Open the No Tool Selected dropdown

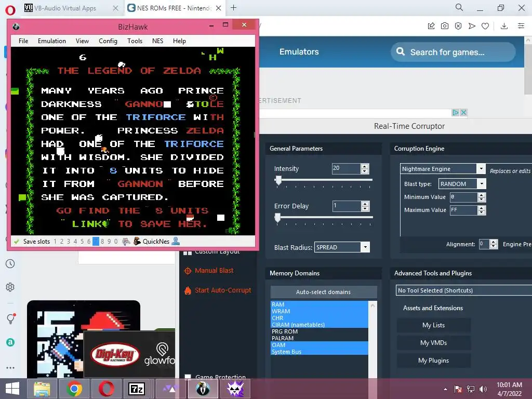pyautogui.click(x=464, y=290)
